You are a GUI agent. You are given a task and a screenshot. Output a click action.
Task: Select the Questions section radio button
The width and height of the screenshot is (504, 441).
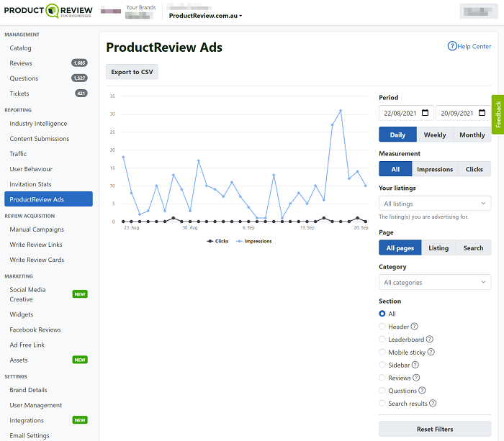382,390
